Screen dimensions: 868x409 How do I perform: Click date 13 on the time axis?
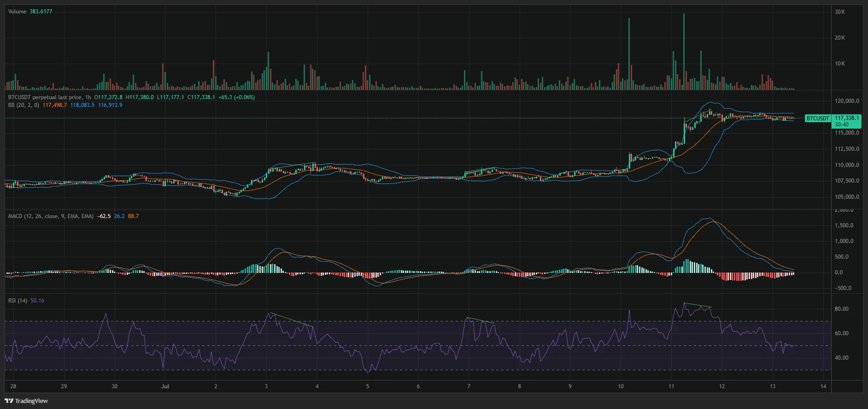click(773, 386)
